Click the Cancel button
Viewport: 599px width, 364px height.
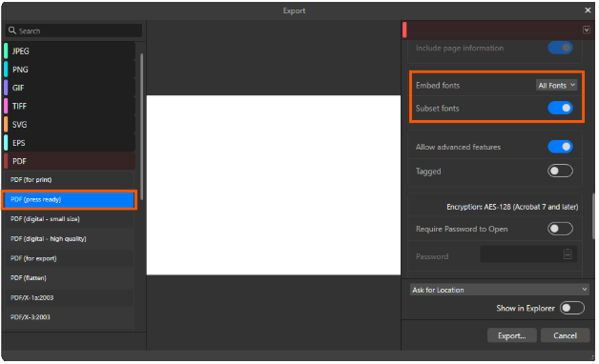(x=565, y=335)
